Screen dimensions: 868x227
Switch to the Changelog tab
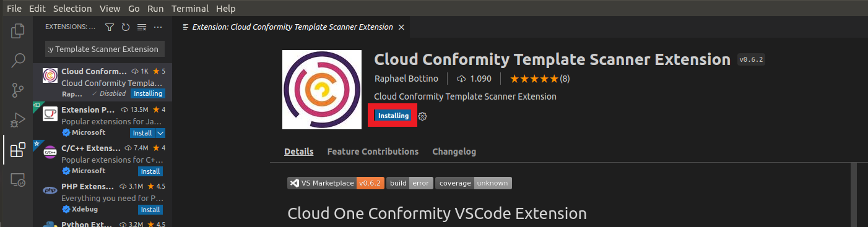point(454,152)
